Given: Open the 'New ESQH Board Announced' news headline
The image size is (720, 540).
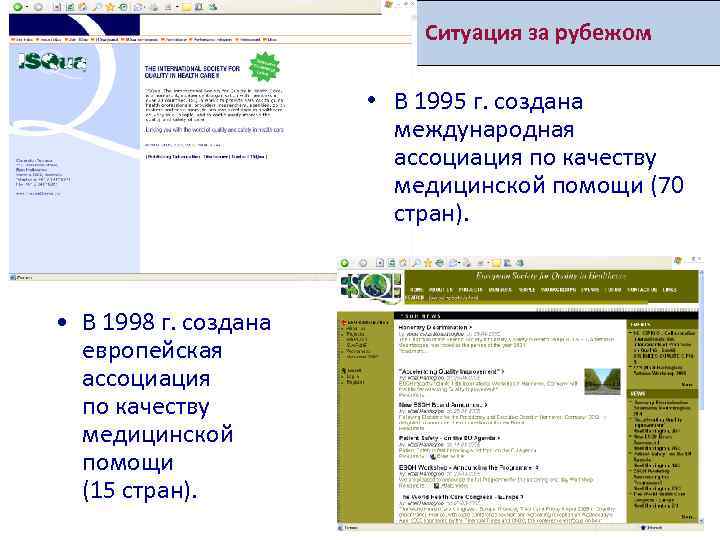Looking at the screenshot, I should tap(443, 405).
